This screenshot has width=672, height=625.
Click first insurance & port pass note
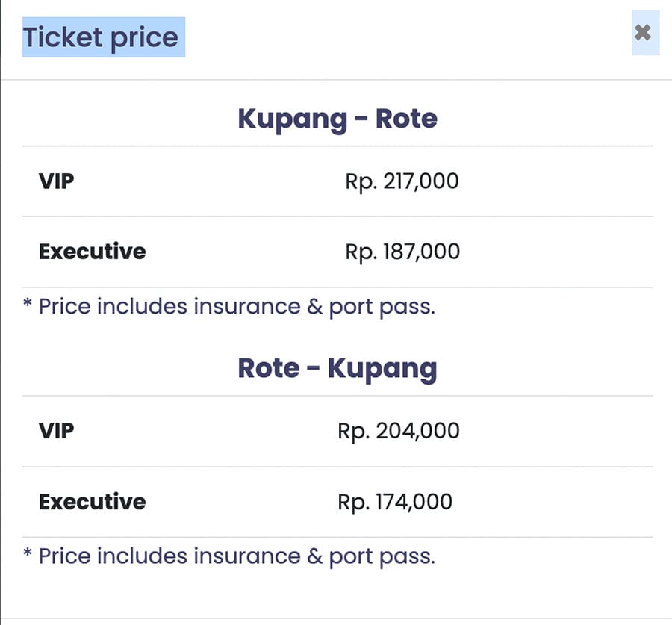(x=229, y=307)
